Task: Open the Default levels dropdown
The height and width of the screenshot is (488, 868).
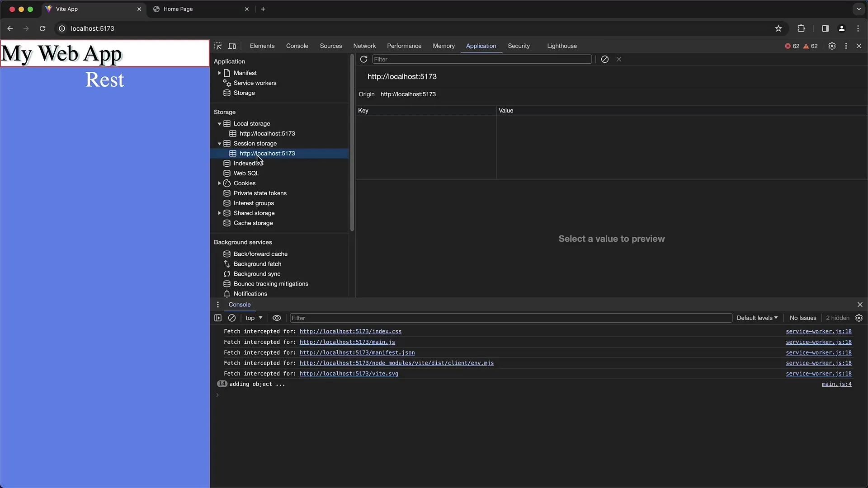Action: 757,318
